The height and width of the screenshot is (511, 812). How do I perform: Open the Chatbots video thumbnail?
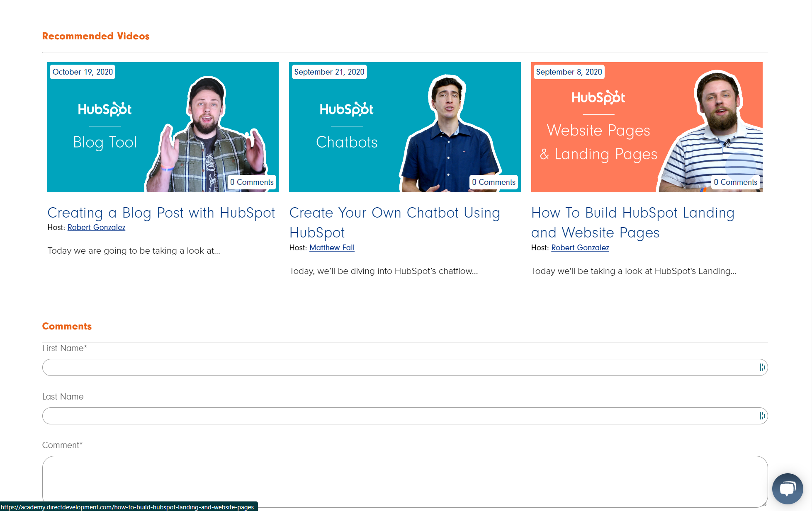point(405,127)
